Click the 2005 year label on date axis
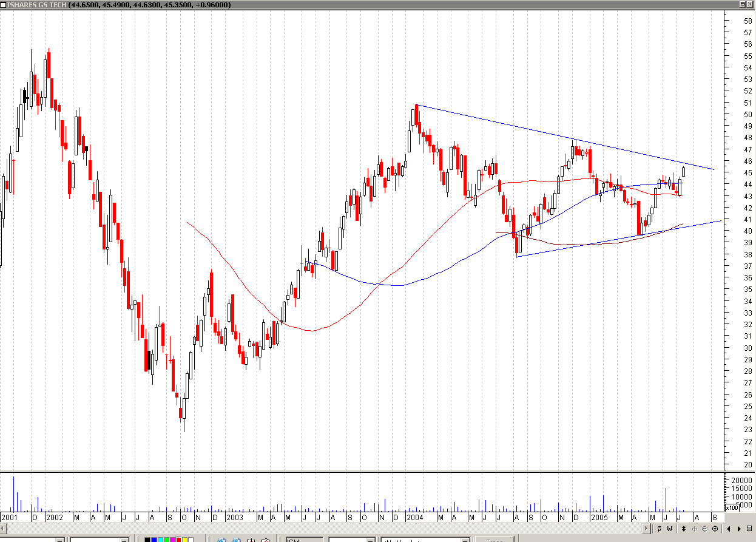Viewport: 756px width, 542px height. [599, 518]
